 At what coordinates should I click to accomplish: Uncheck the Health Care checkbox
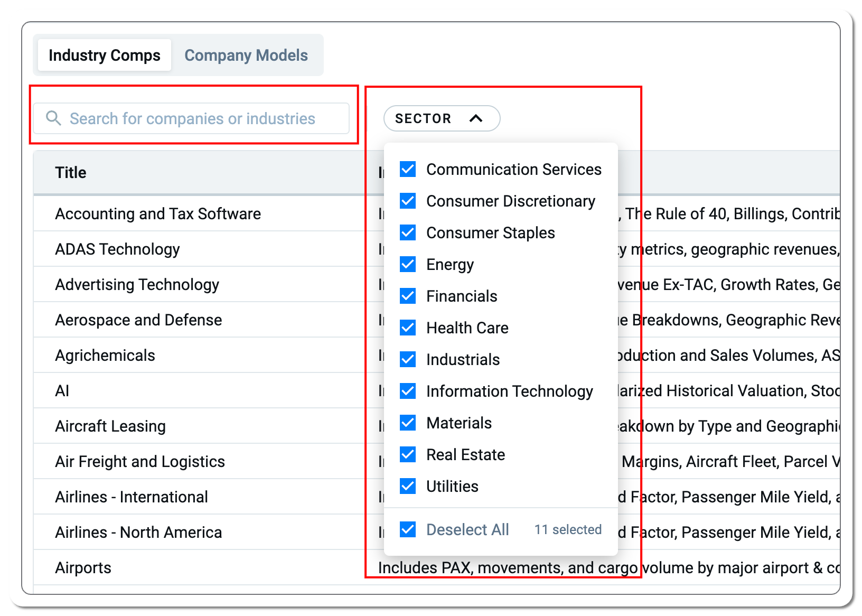[408, 328]
